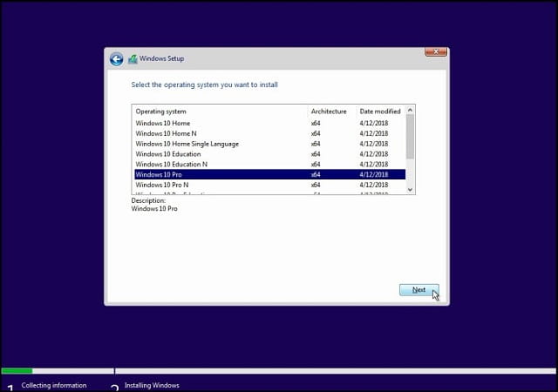Viewport: 558px width, 392px height.
Task: Click the 4/12/2018 date for Home Single Language
Action: (x=374, y=144)
